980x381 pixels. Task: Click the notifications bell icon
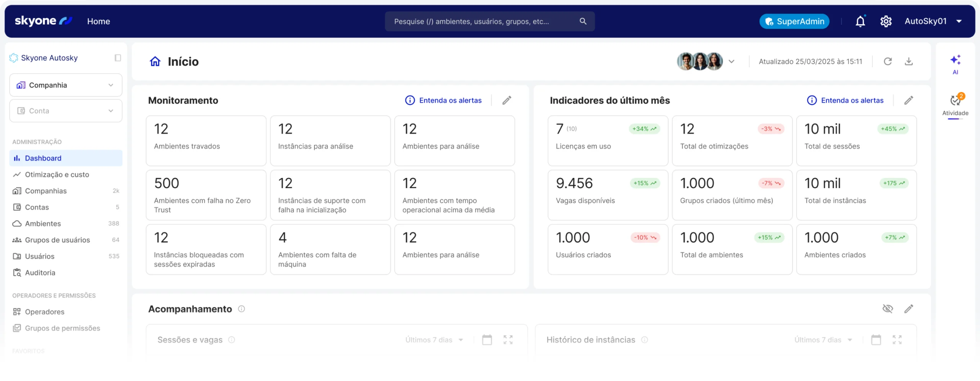pyautogui.click(x=860, y=21)
